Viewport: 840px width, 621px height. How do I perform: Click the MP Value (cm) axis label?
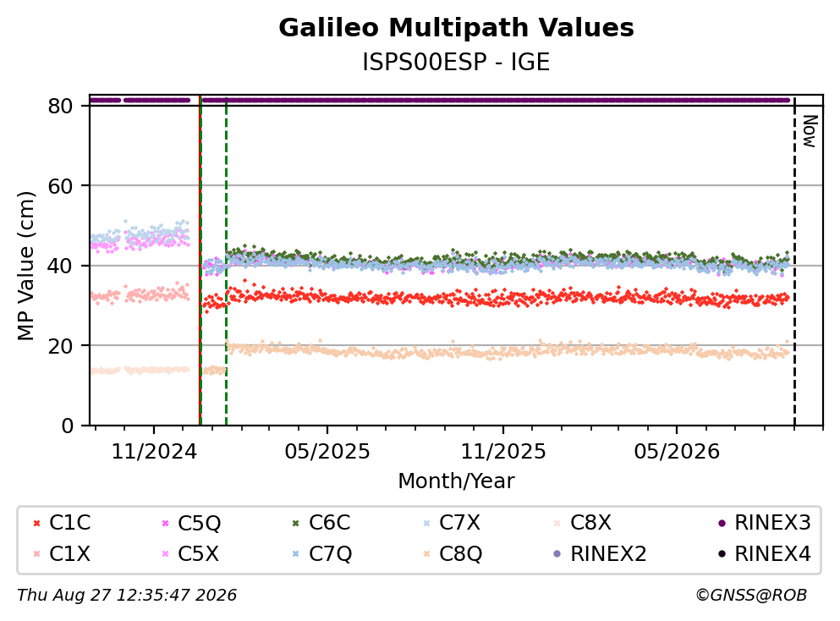tap(25, 266)
